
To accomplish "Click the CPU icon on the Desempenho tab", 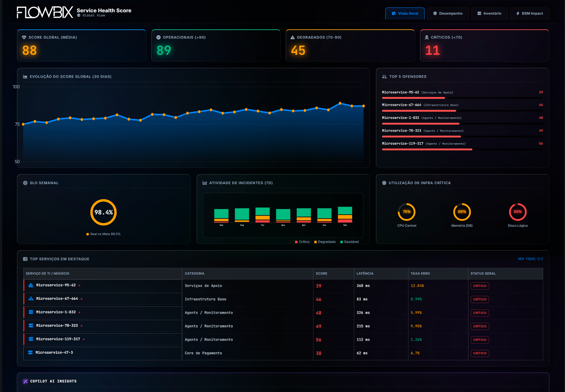I will coord(435,13).
